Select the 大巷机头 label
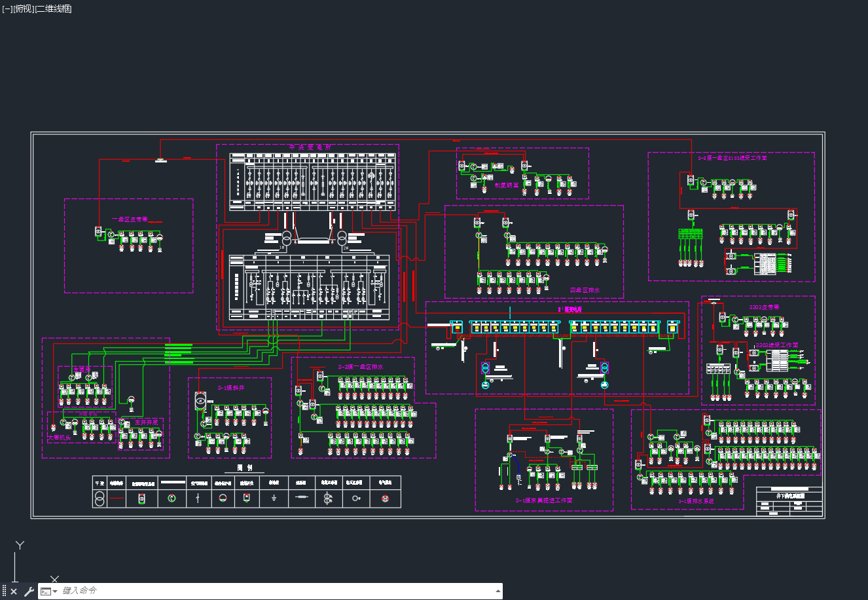Viewport: 868px width, 600px height. (59, 437)
